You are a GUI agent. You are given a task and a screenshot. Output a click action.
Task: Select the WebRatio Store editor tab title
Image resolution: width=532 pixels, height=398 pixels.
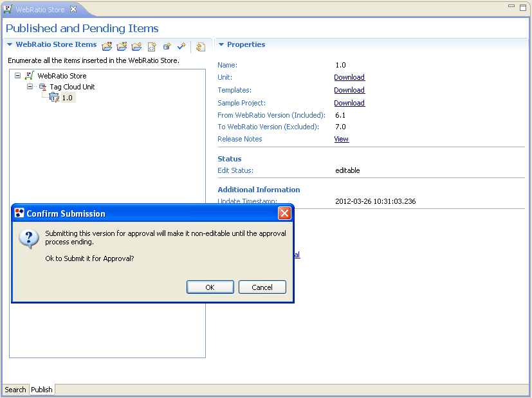[40, 10]
